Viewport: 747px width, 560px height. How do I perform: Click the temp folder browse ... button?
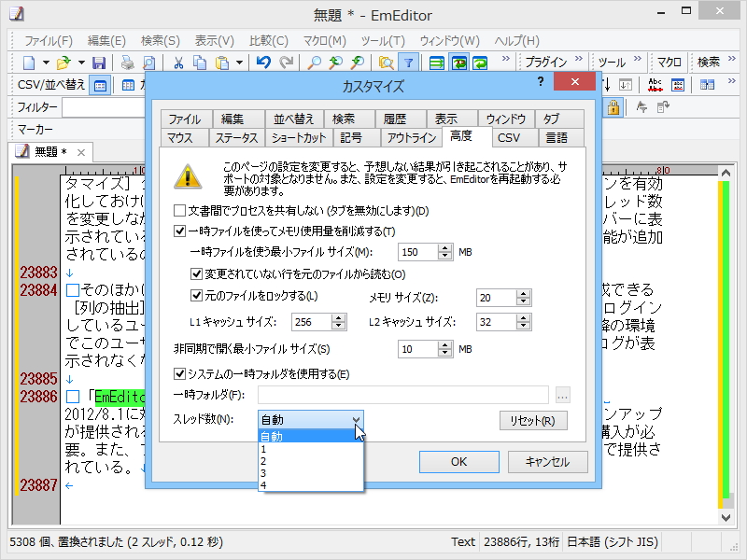point(563,395)
